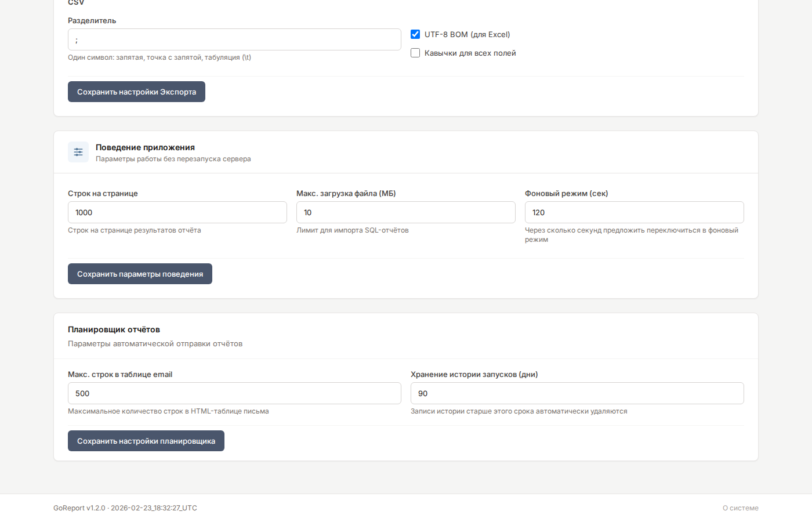Click the Планировщик отчётов section title
The height and width of the screenshot is (522, 812).
tap(114, 329)
